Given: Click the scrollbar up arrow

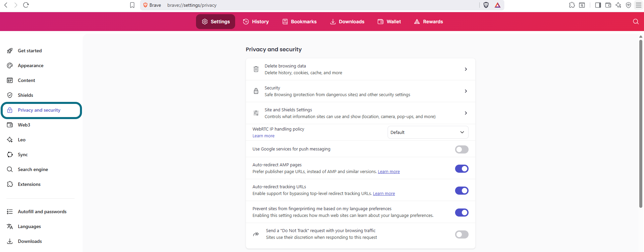Looking at the screenshot, I should (x=641, y=36).
